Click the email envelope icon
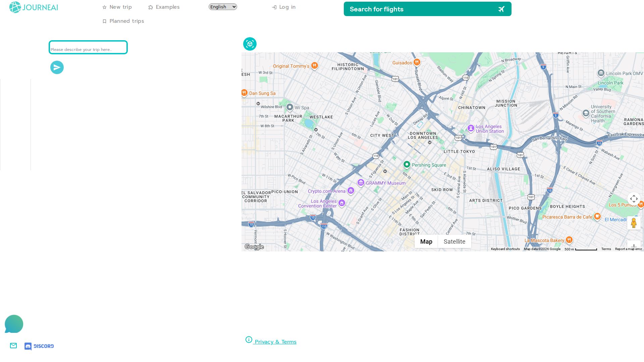644x362 pixels. coord(13,346)
